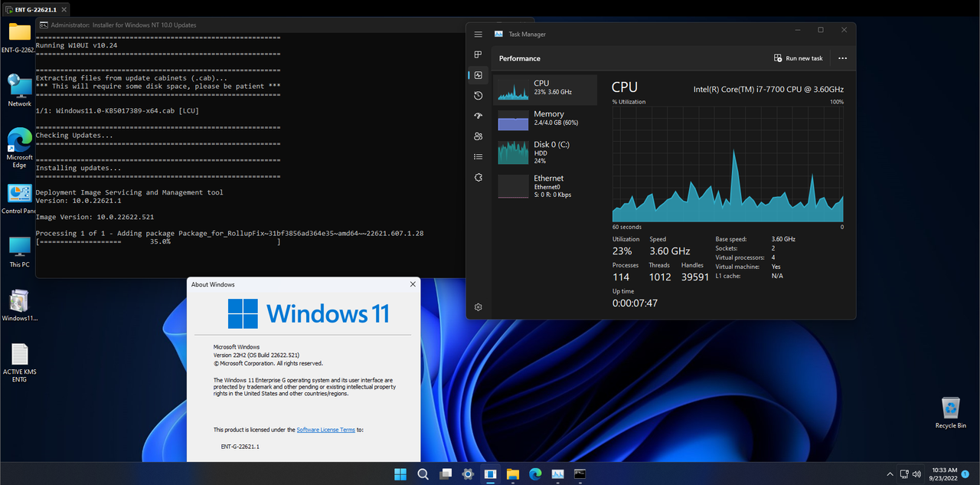This screenshot has width=980, height=485.
Task: Switch to Task Manager taskbar button
Action: [558, 474]
